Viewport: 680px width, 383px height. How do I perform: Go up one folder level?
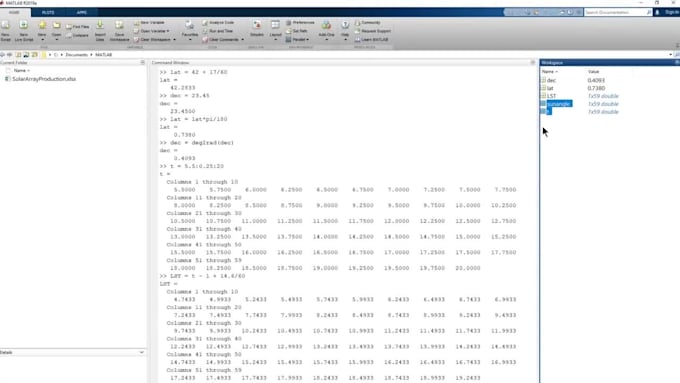coord(18,55)
